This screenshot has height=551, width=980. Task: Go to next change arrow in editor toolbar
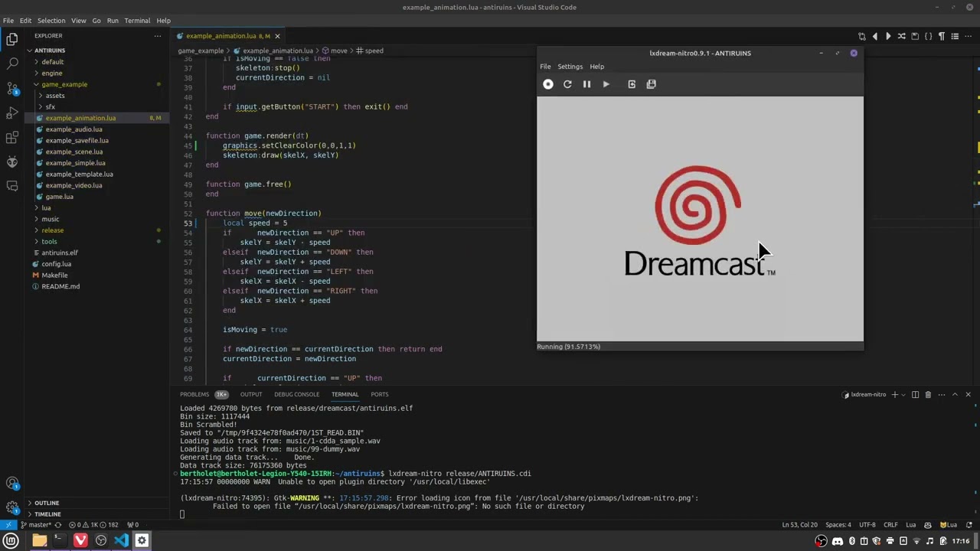click(888, 36)
